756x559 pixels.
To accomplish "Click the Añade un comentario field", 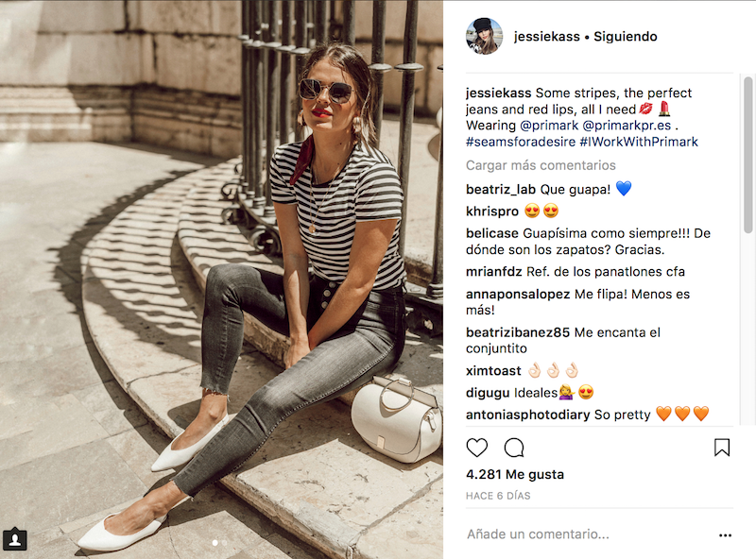I will (x=588, y=534).
